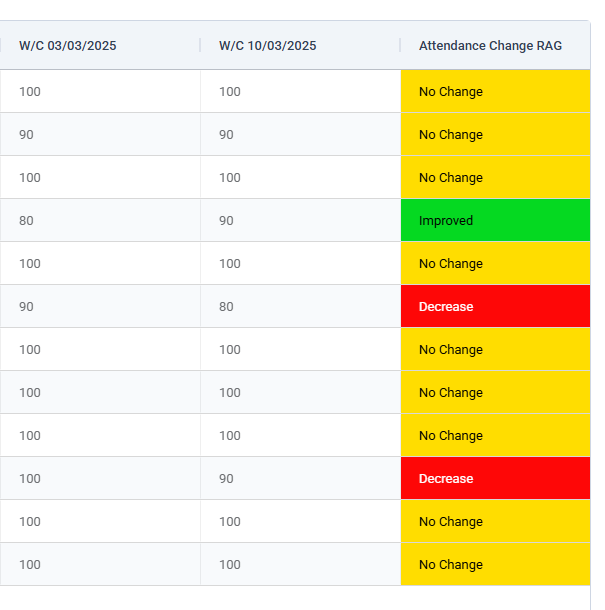Click the bottom-row 100 under W/C 10/03/2025
Screen dimensions: 605x610
(x=230, y=565)
